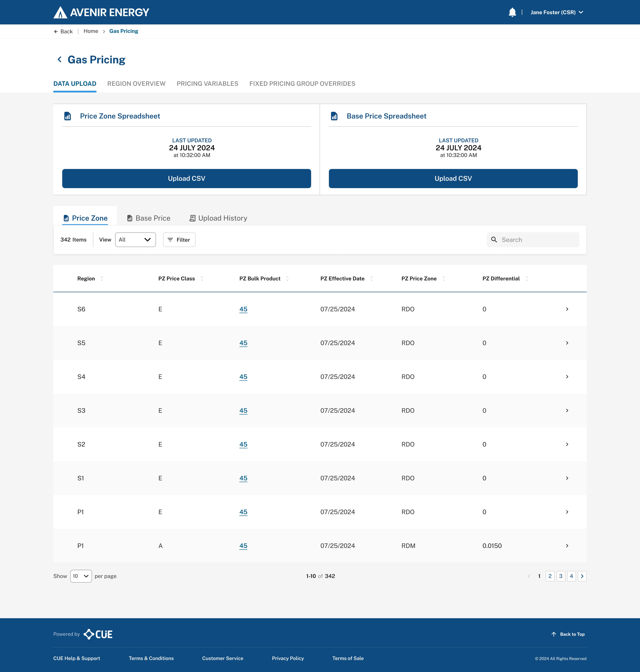Screen dimensions: 640x672
Task: Click previous page arrow
Action: click(529, 576)
